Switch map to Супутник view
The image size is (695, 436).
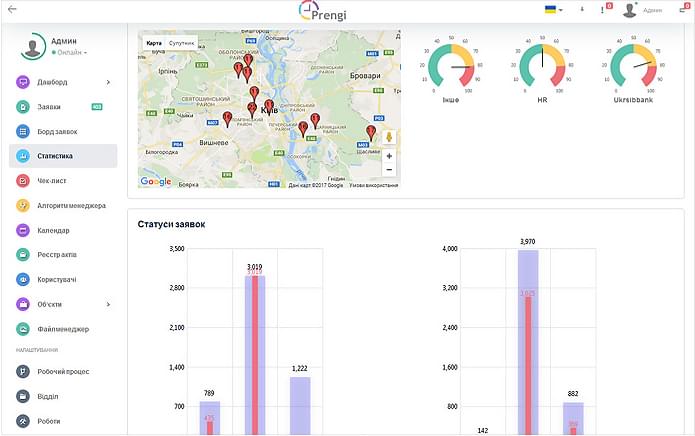(181, 43)
